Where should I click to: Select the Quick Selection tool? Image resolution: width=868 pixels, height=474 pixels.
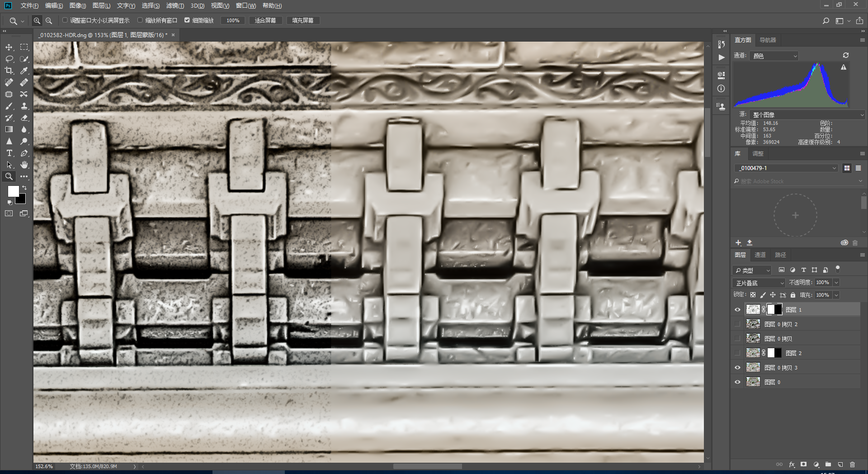[x=24, y=59]
